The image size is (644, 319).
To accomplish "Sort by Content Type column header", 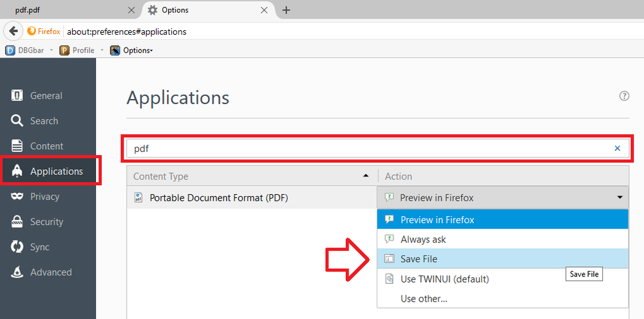I will pyautogui.click(x=252, y=176).
